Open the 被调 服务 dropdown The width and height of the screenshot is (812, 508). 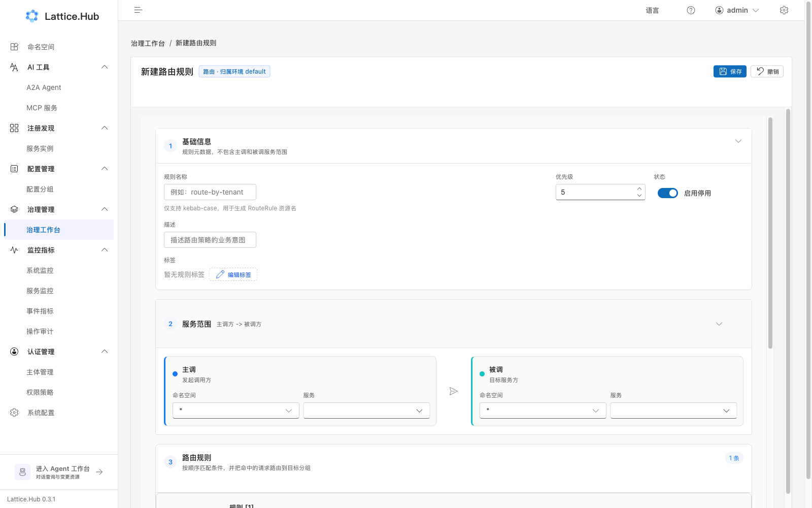pos(673,410)
